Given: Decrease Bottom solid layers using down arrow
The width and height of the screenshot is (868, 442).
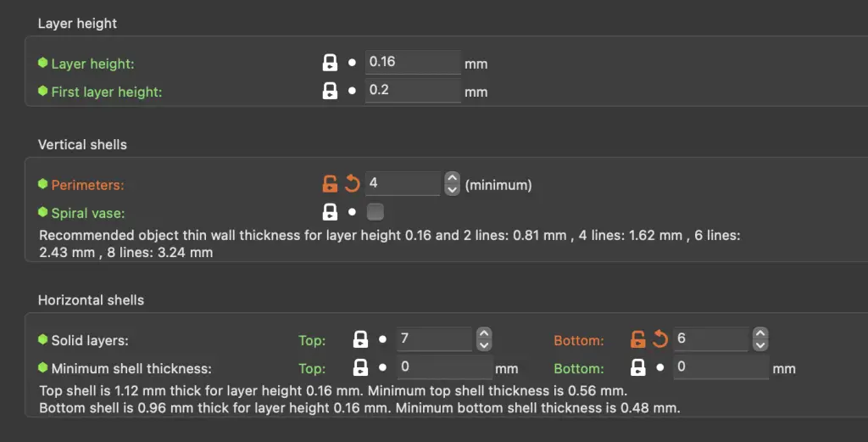Looking at the screenshot, I should (x=760, y=345).
